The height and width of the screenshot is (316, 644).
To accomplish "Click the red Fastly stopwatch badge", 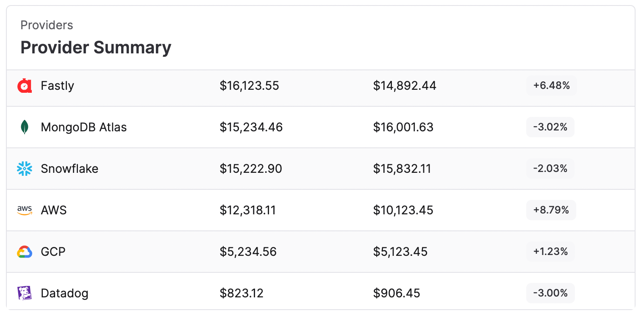I will 25,86.
